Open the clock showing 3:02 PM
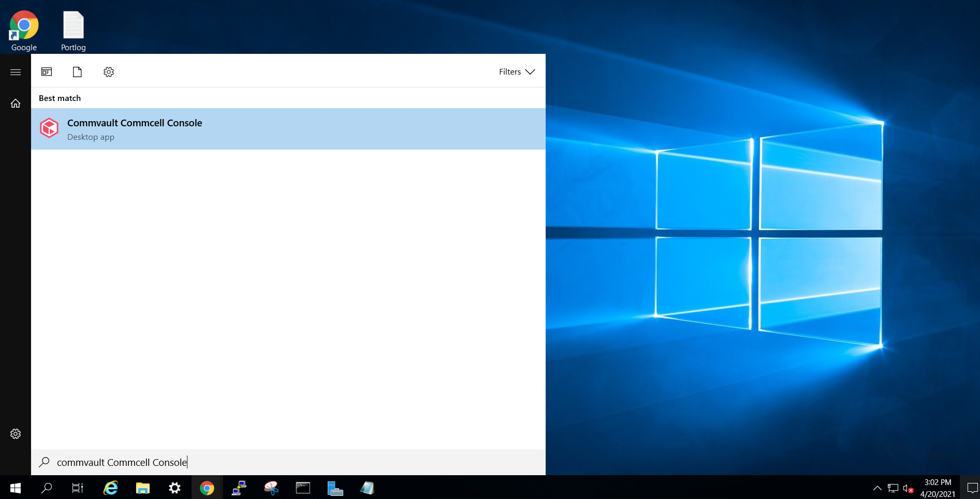 (x=938, y=488)
